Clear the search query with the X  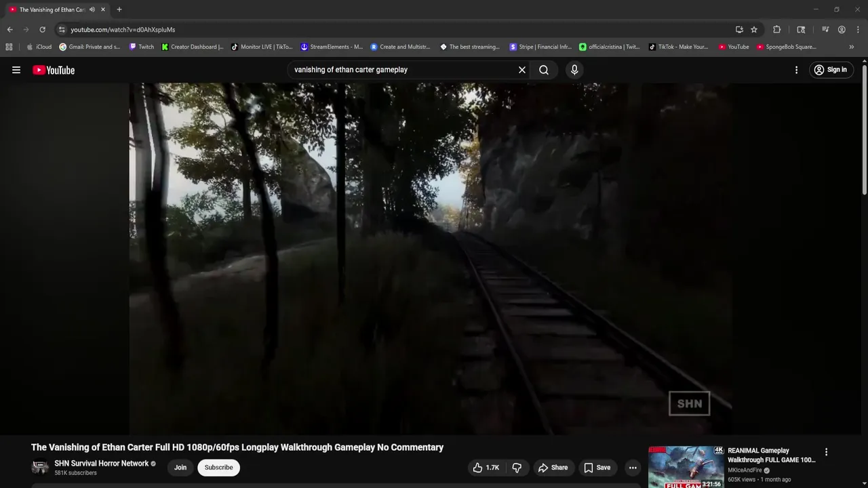(x=522, y=70)
